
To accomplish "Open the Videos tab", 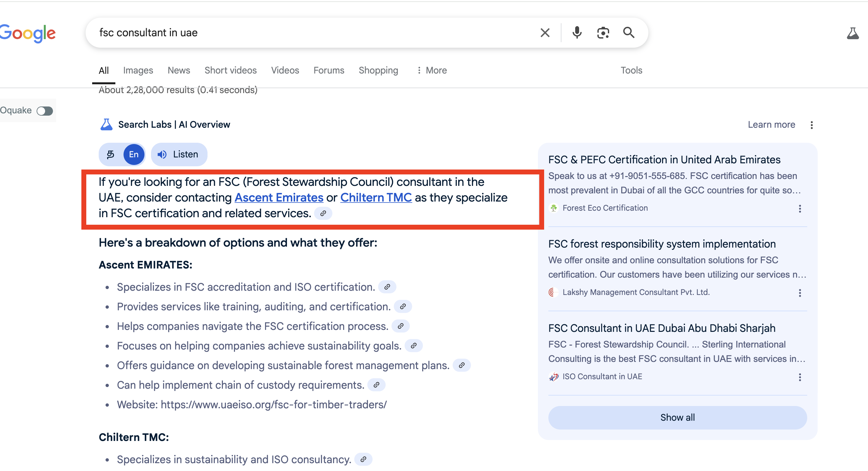I will tap(285, 70).
